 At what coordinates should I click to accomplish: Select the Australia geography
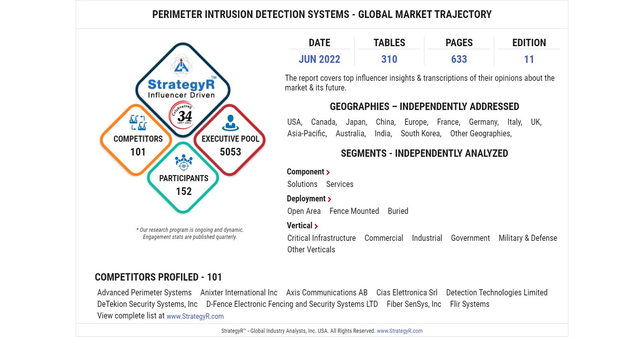tap(351, 134)
